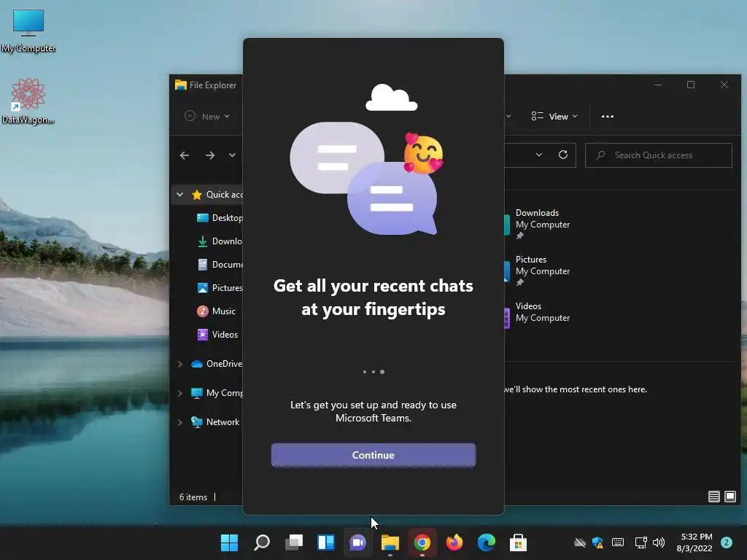
Task: Collapse the Quick access tree node
Action: (x=179, y=194)
